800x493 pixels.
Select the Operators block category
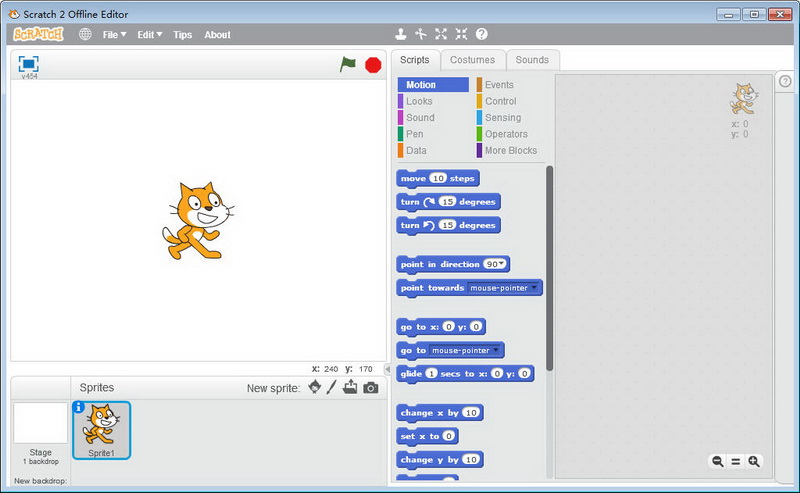[x=510, y=134]
